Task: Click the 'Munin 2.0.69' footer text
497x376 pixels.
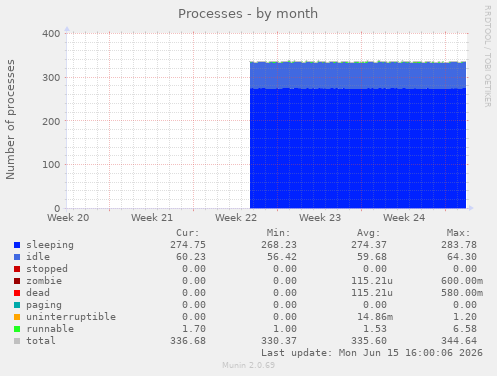Action: 248,365
